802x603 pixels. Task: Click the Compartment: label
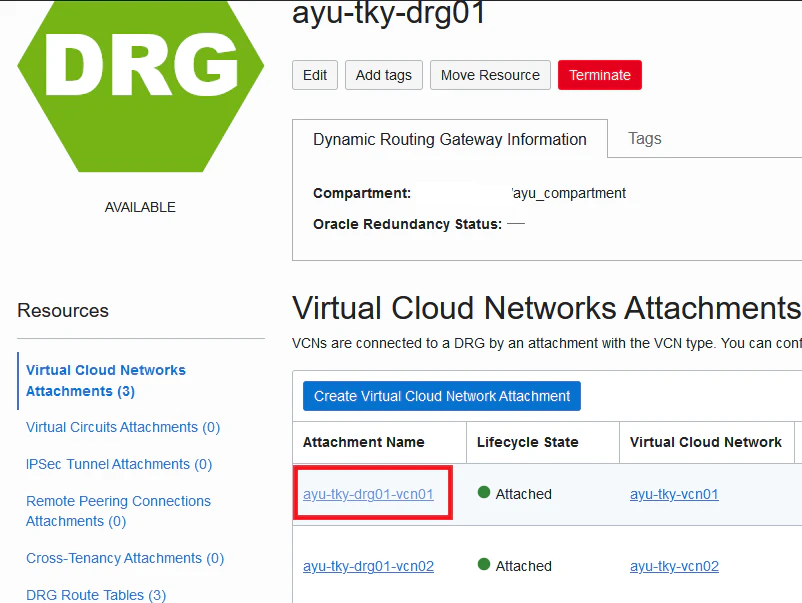[362, 193]
